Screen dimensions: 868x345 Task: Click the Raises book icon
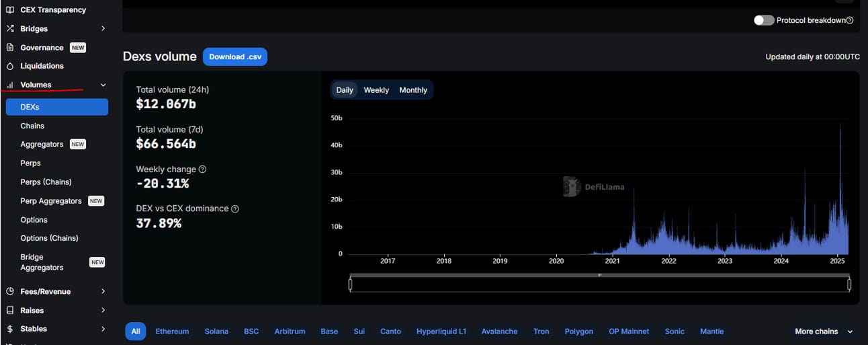point(9,310)
